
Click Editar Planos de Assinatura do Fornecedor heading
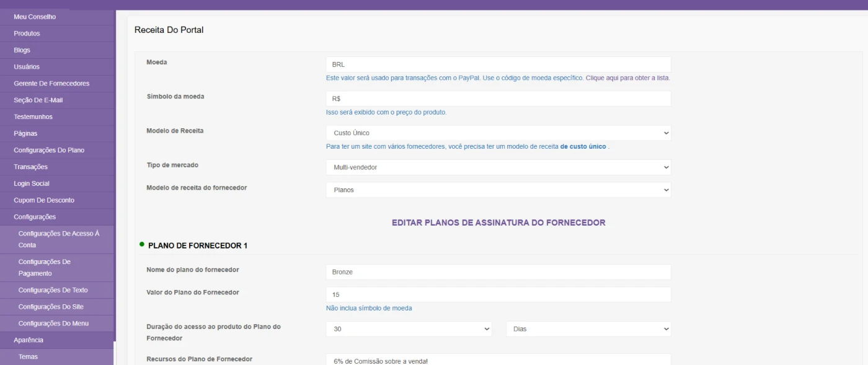pyautogui.click(x=498, y=222)
